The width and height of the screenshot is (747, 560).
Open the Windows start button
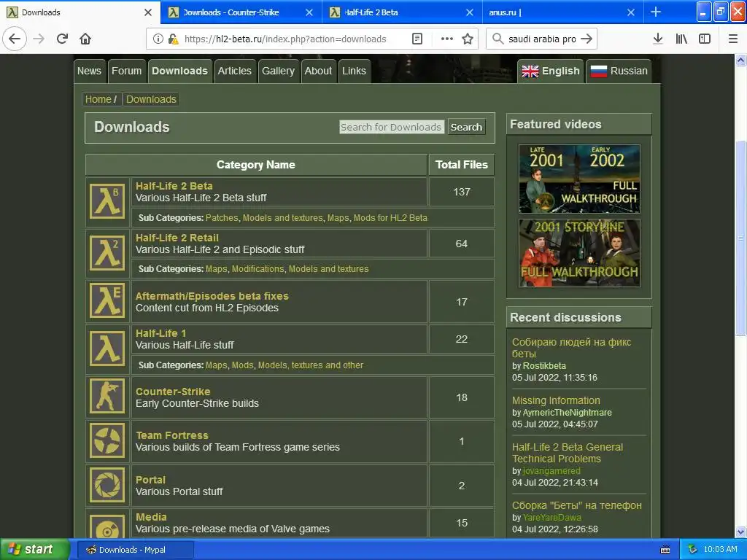[34, 550]
